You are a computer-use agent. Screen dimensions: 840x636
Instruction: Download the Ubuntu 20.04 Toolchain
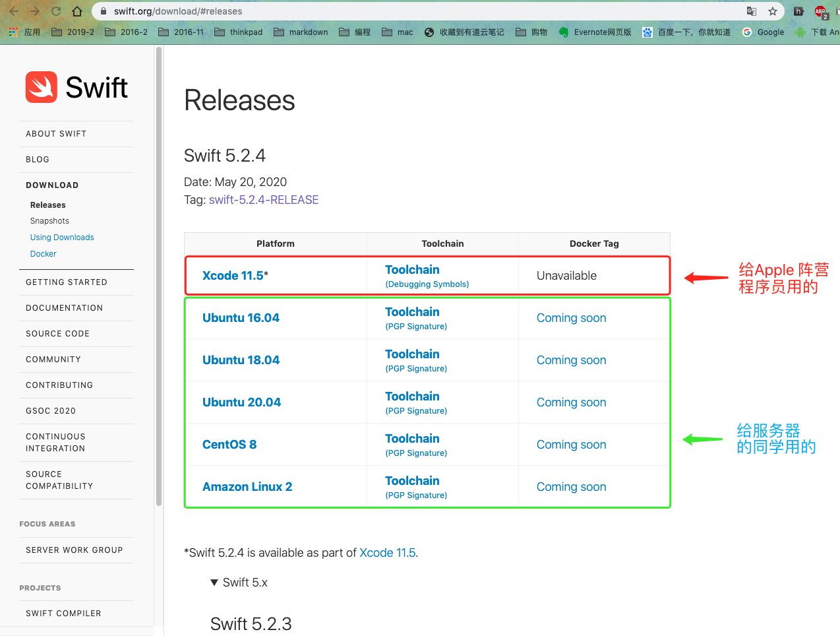pos(412,397)
